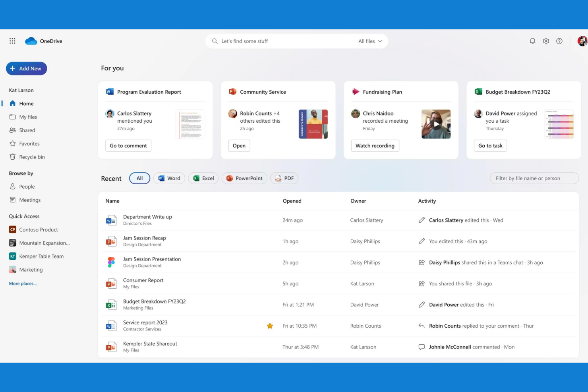
Task: Play the Fundraising Plan recording thumbnail
Action: pos(436,124)
